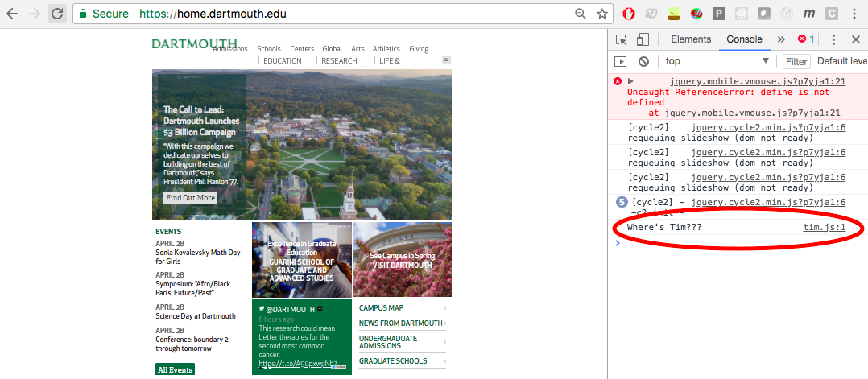Close the DevTools panel
Screen dimensions: 868x379
[x=855, y=39]
